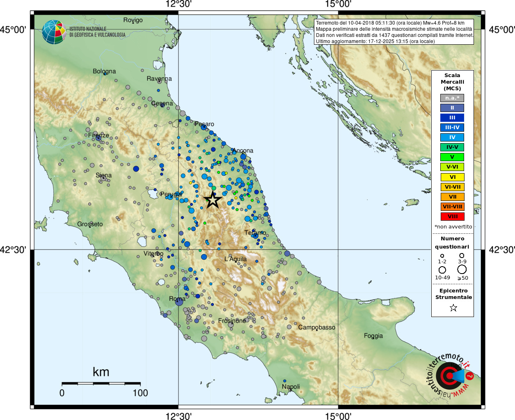
Task: Click the L'Aquila city label
Action: (x=236, y=259)
